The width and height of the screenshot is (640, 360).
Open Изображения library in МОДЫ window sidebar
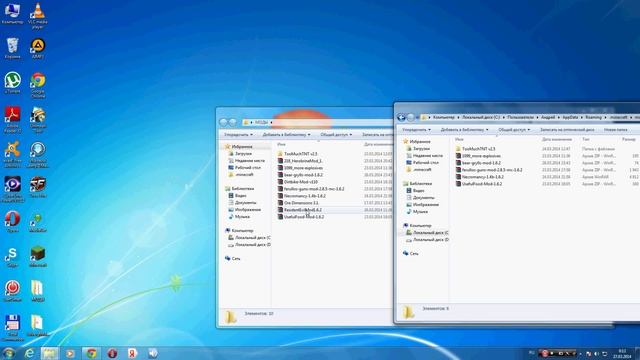(x=248, y=209)
